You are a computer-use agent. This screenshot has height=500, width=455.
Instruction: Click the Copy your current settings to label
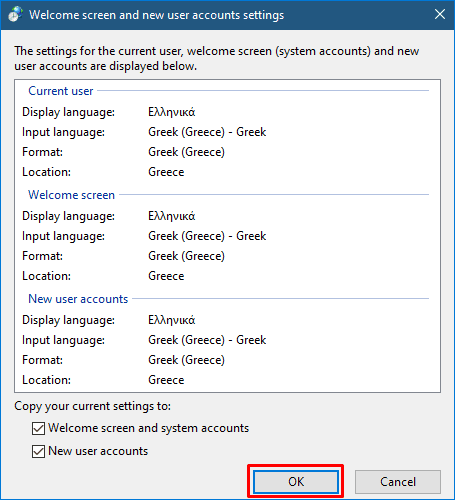click(x=92, y=406)
